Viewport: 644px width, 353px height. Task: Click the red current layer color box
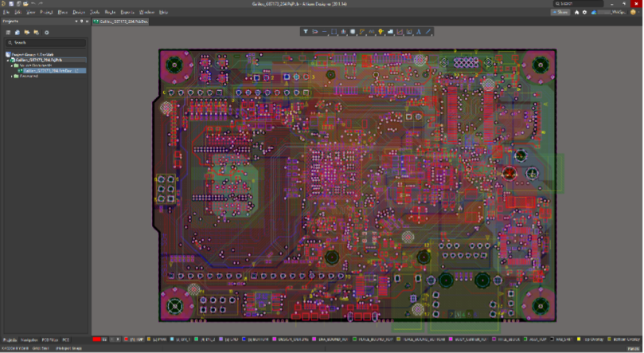[x=96, y=339]
